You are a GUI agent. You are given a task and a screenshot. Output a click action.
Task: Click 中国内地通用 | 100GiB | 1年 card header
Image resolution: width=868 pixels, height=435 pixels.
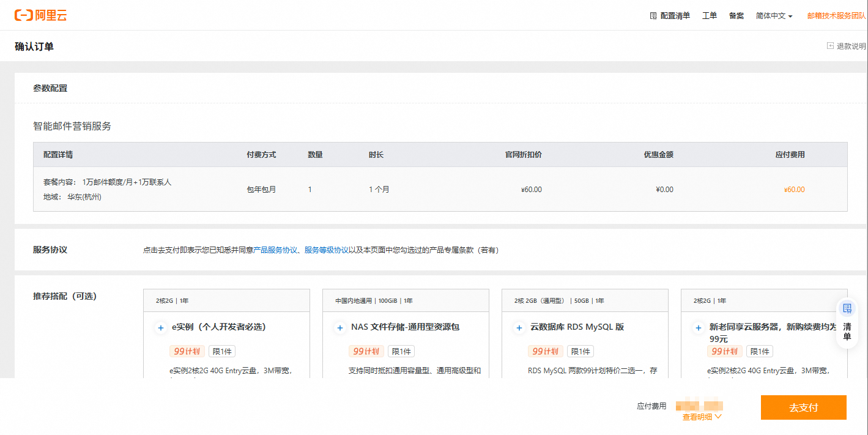[406, 300]
